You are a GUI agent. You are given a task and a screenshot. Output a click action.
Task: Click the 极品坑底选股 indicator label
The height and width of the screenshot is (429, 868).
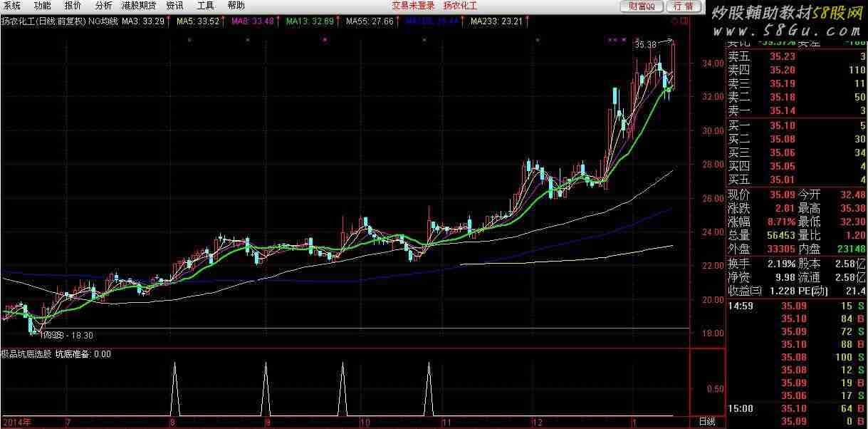click(26, 354)
